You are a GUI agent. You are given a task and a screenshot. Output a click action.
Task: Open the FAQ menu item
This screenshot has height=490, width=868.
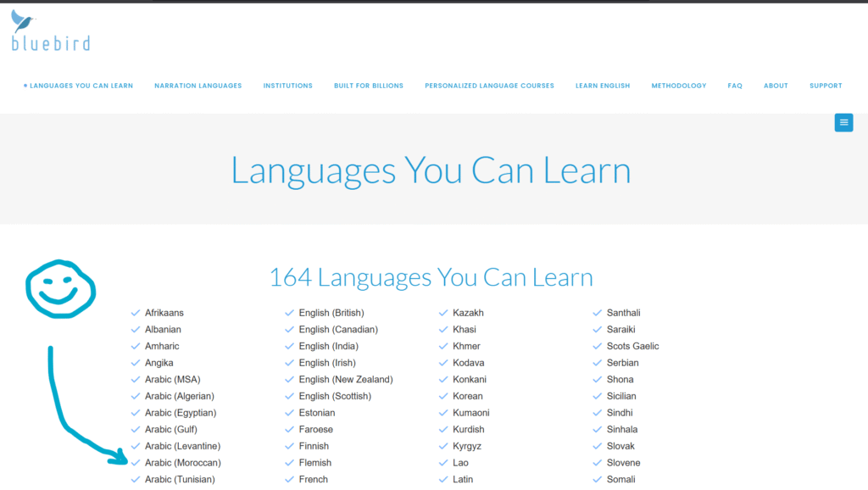point(734,85)
